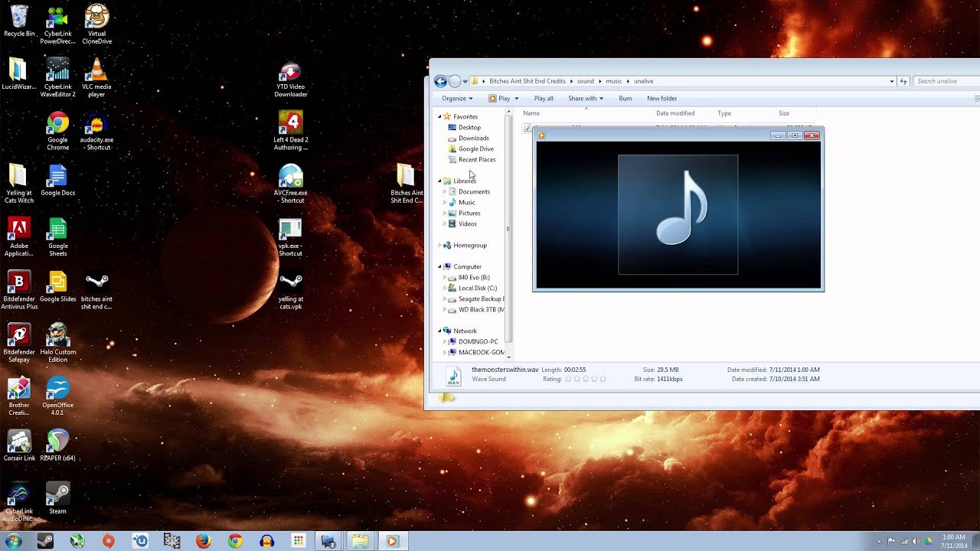980x551 pixels.
Task: Click the Audacity icon in the taskbar
Action: coord(266,541)
